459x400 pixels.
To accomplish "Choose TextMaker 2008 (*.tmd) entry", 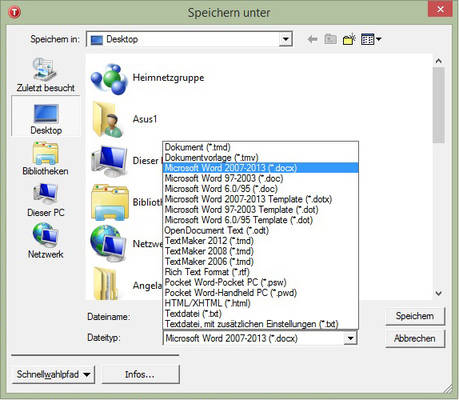I will (x=261, y=251).
